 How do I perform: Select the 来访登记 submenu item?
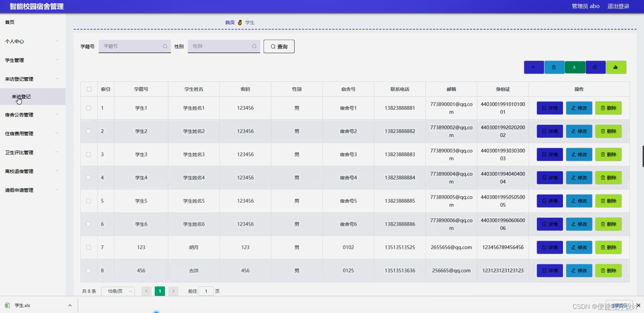tap(33, 97)
